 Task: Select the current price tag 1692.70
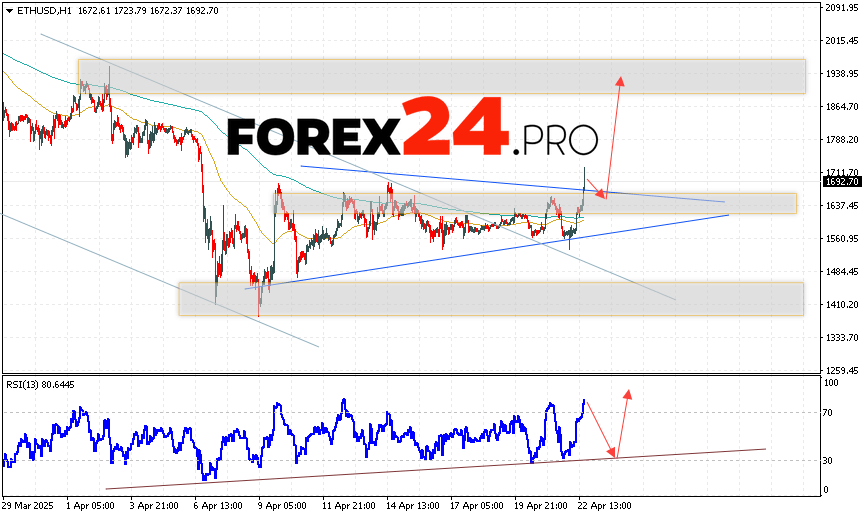pyautogui.click(x=838, y=182)
